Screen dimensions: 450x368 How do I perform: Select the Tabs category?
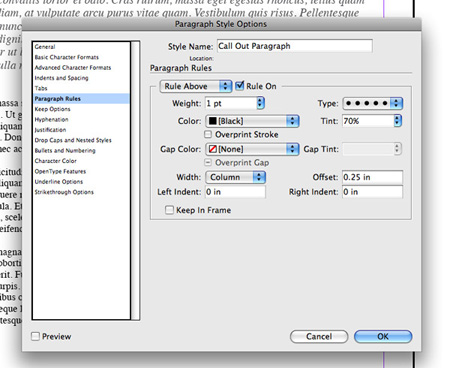coord(41,88)
